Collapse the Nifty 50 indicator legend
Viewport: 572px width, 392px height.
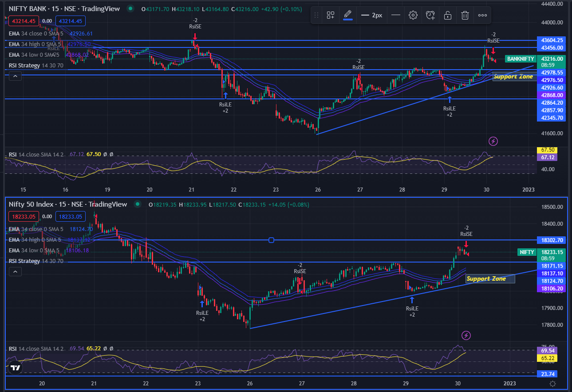15,272
